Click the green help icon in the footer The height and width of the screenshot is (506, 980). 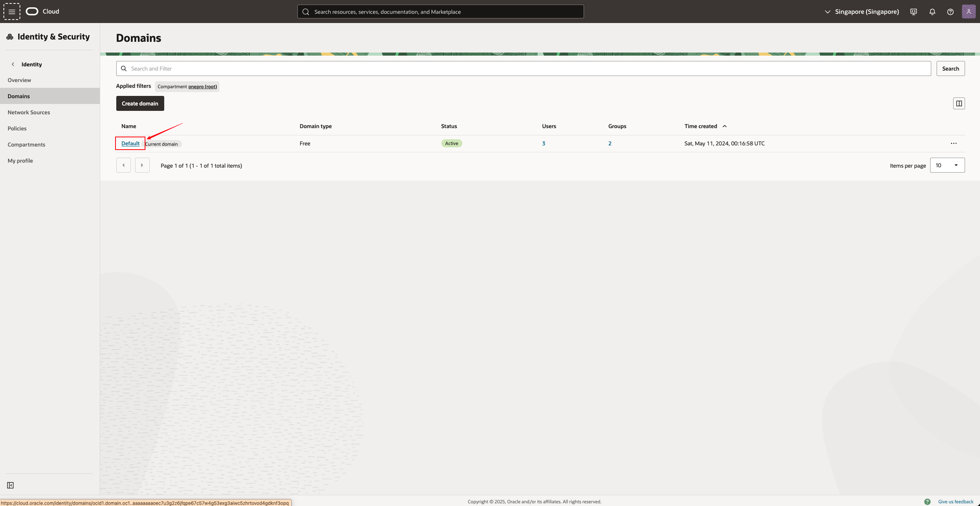[927, 502]
